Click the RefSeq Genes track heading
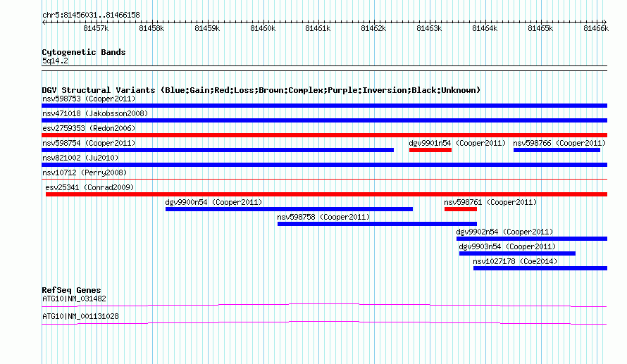Screen dimensions: 627x364 point(71,290)
